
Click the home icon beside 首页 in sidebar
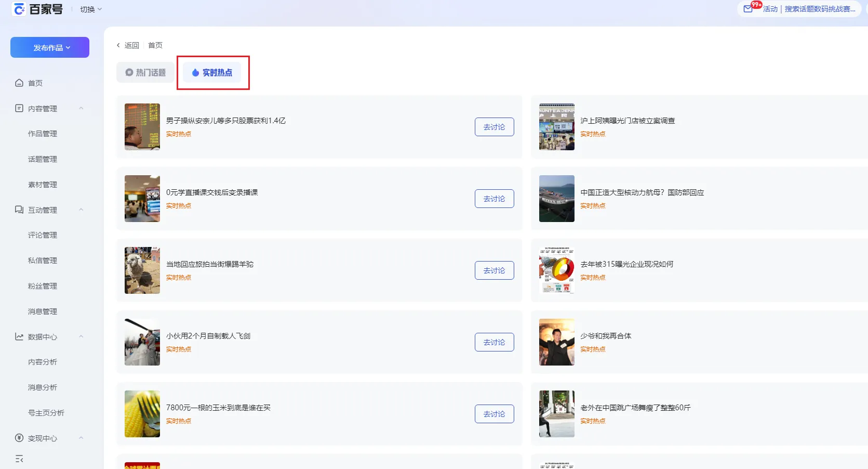coord(19,83)
